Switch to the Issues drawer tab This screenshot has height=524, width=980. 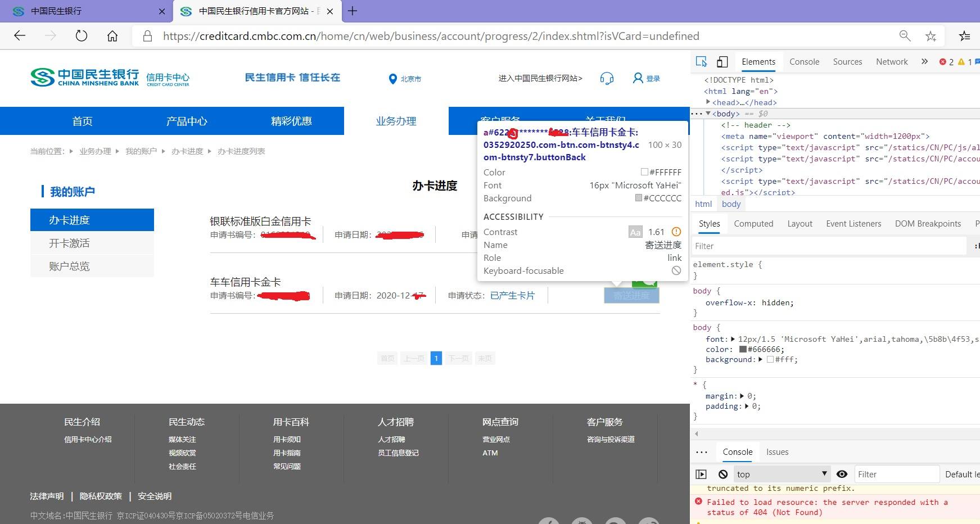pyautogui.click(x=777, y=452)
